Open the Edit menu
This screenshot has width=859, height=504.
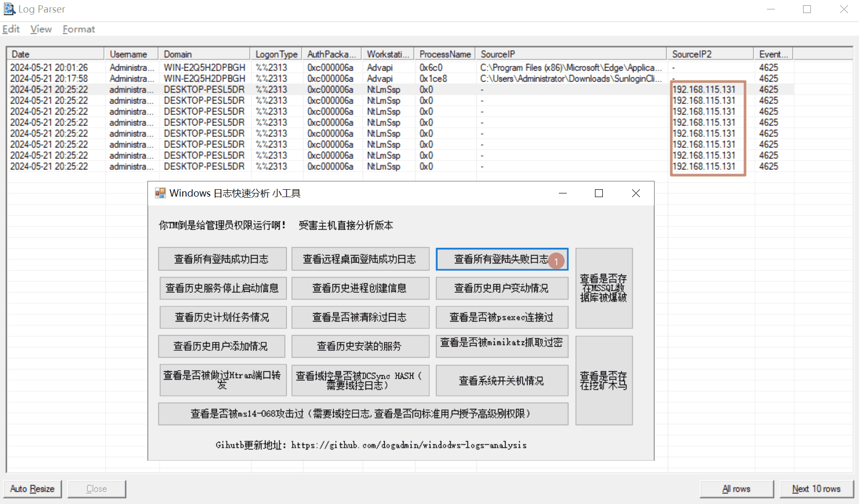(11, 29)
